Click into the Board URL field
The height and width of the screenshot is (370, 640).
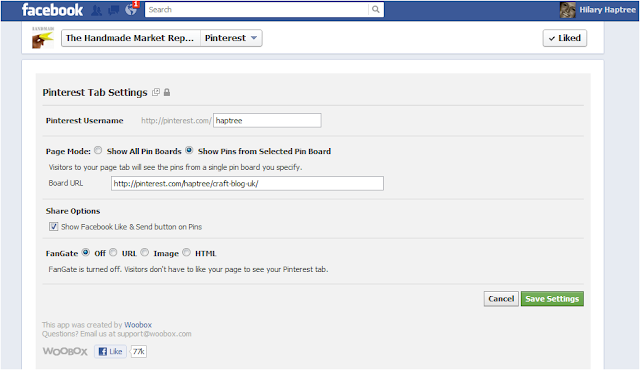[x=247, y=184]
